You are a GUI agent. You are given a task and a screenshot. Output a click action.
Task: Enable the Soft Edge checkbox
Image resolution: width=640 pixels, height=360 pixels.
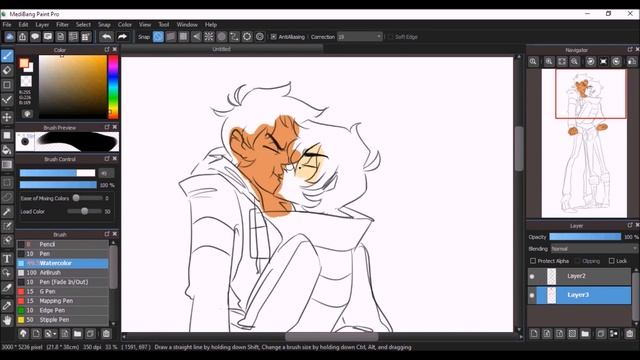[390, 37]
